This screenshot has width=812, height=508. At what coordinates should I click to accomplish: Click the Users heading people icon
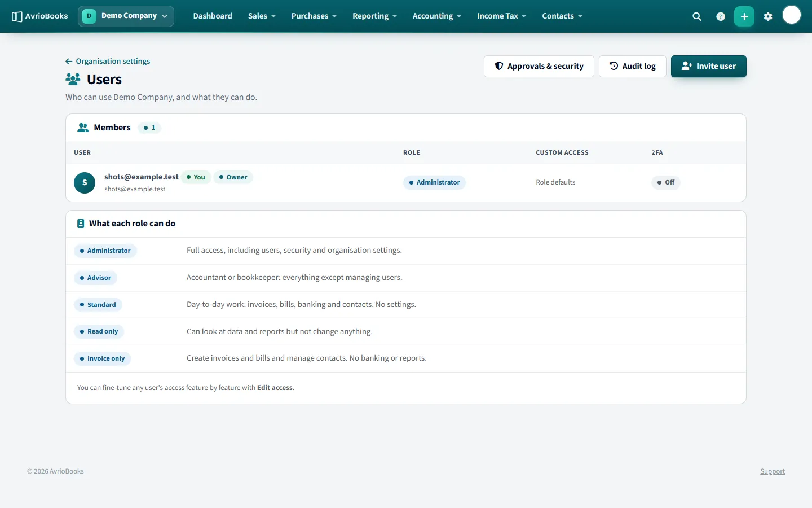coord(73,79)
